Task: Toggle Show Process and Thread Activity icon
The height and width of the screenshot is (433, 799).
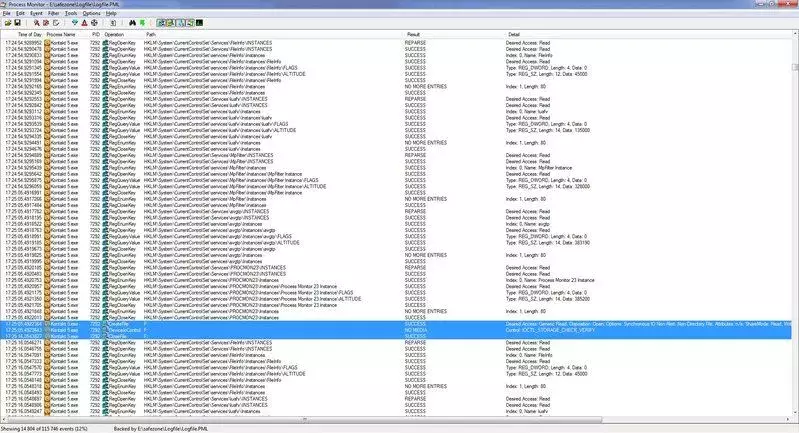Action: click(190, 23)
